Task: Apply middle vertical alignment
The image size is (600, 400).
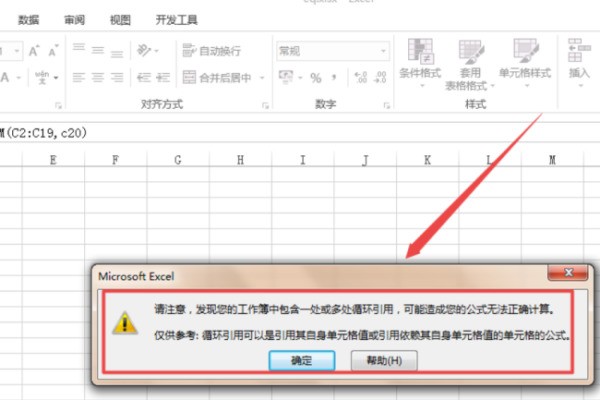Action: (x=98, y=51)
